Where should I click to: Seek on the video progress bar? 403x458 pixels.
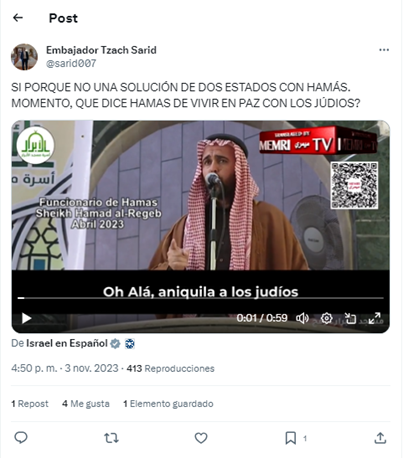[201, 298]
